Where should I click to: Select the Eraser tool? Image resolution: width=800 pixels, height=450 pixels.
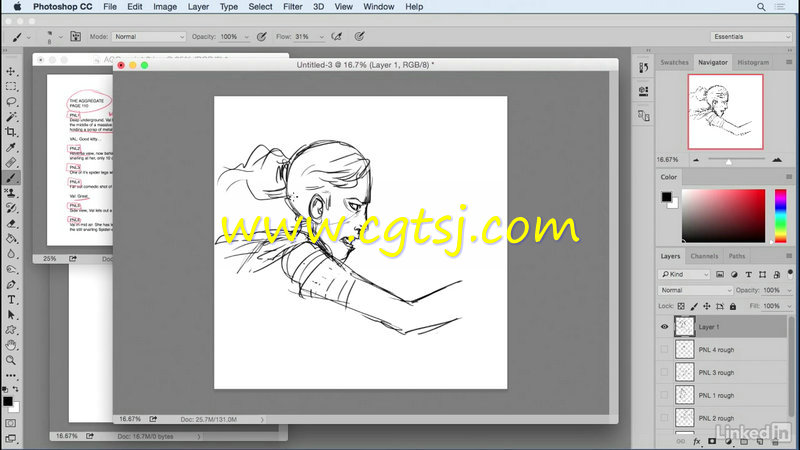click(x=11, y=223)
